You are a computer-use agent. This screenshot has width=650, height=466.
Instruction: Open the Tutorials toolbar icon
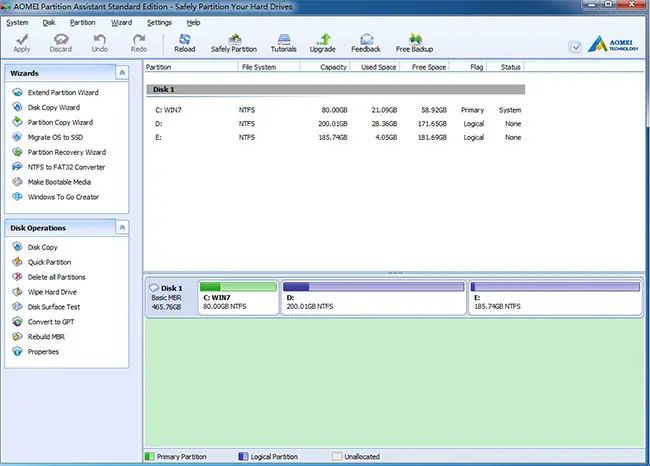284,39
